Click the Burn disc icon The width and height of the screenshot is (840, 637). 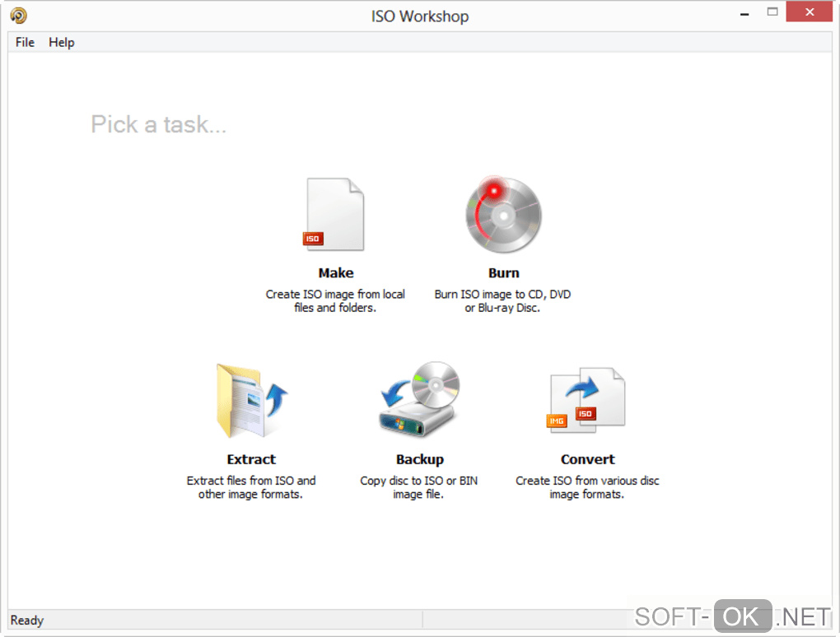tap(503, 214)
